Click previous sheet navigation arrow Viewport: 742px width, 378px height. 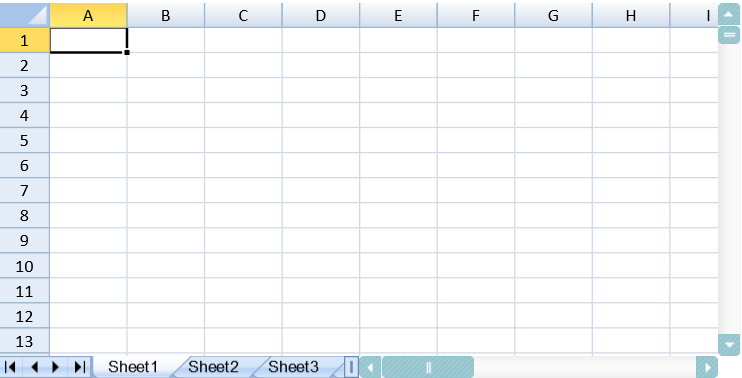click(x=34, y=367)
